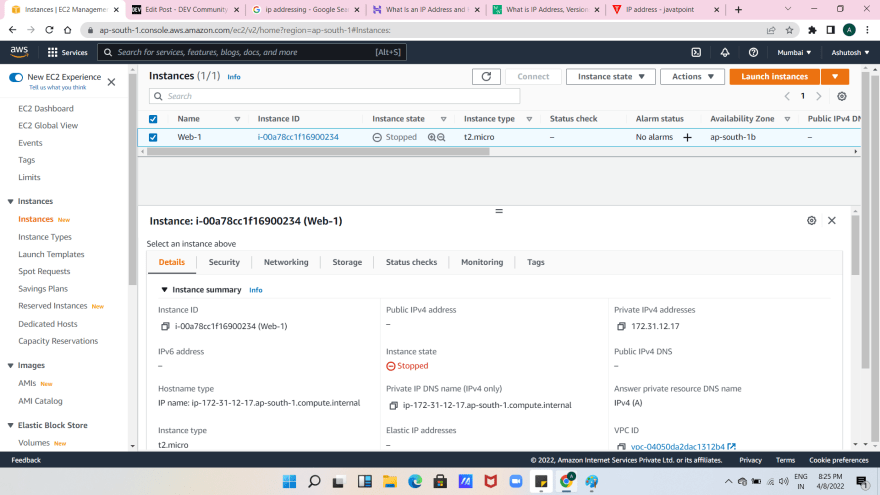Open EC2 Dashboard in sidebar
Screen dimensions: 880x495
coord(45,108)
